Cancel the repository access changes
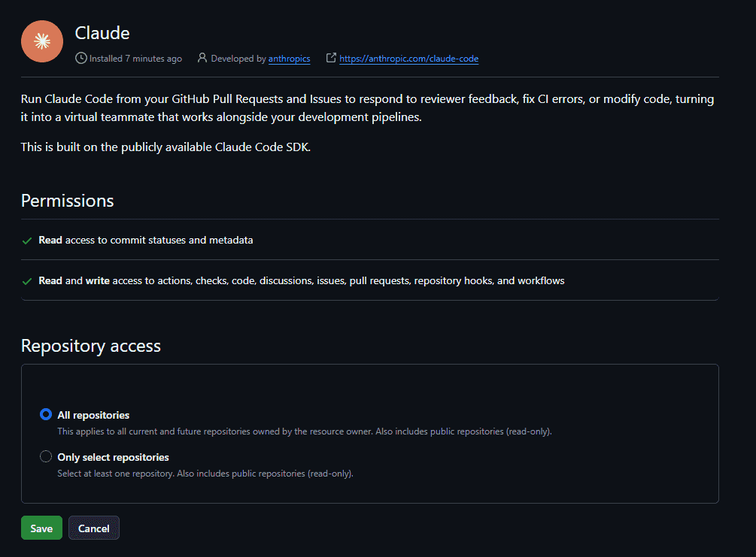 coord(94,528)
